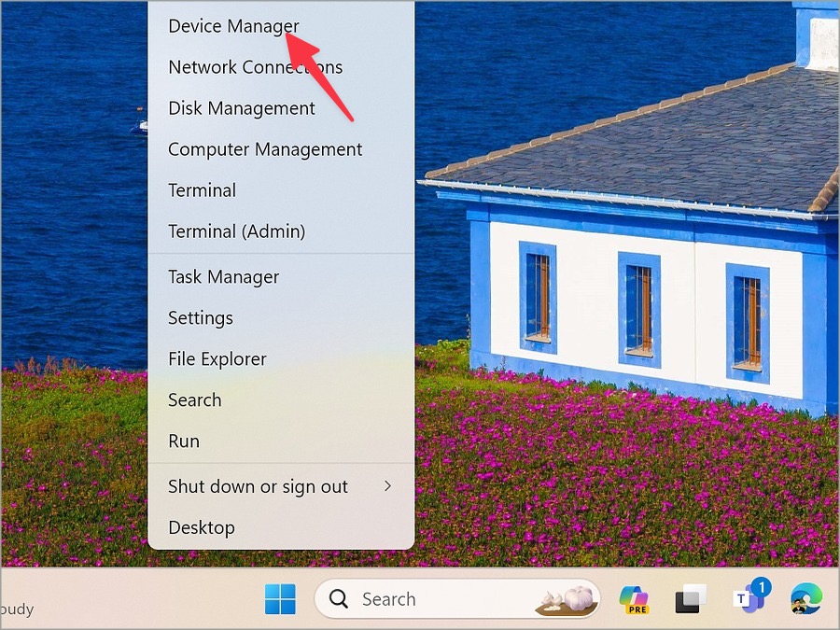Open Settings from the context menu
Viewport: 840px width, 630px height.
pos(281,318)
